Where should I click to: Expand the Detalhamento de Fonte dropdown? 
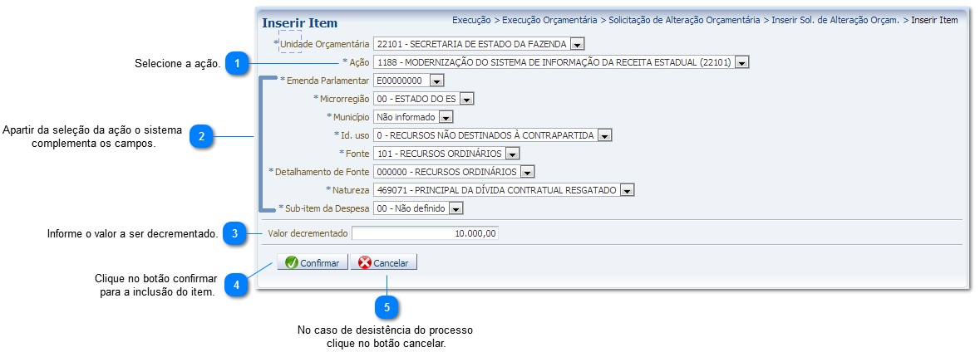pos(527,172)
